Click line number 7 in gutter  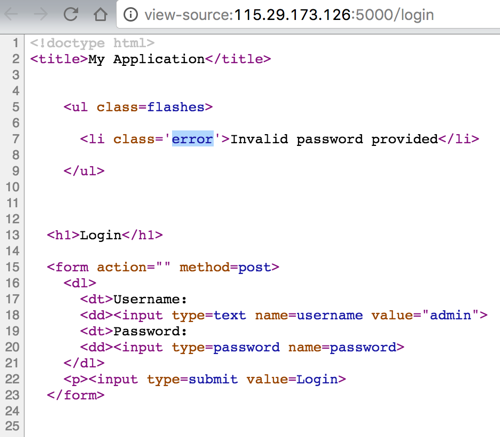point(16,139)
